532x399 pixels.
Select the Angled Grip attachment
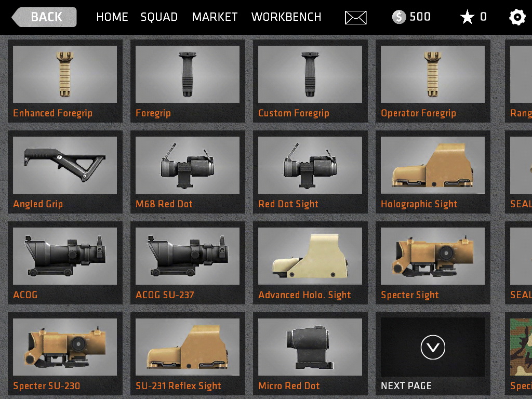tap(65, 172)
